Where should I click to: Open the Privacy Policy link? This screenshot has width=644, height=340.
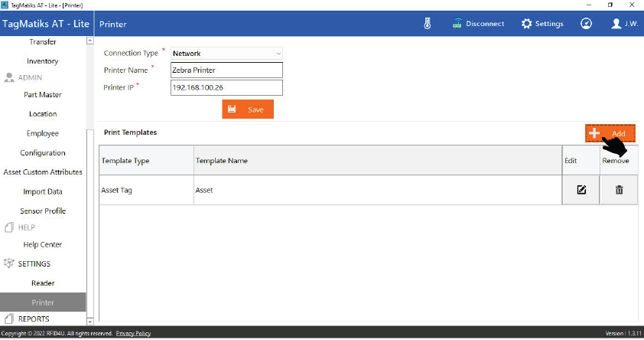click(x=133, y=334)
